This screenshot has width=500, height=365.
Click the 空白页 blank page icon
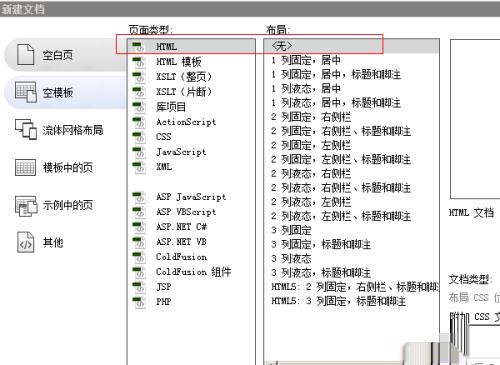[25, 54]
